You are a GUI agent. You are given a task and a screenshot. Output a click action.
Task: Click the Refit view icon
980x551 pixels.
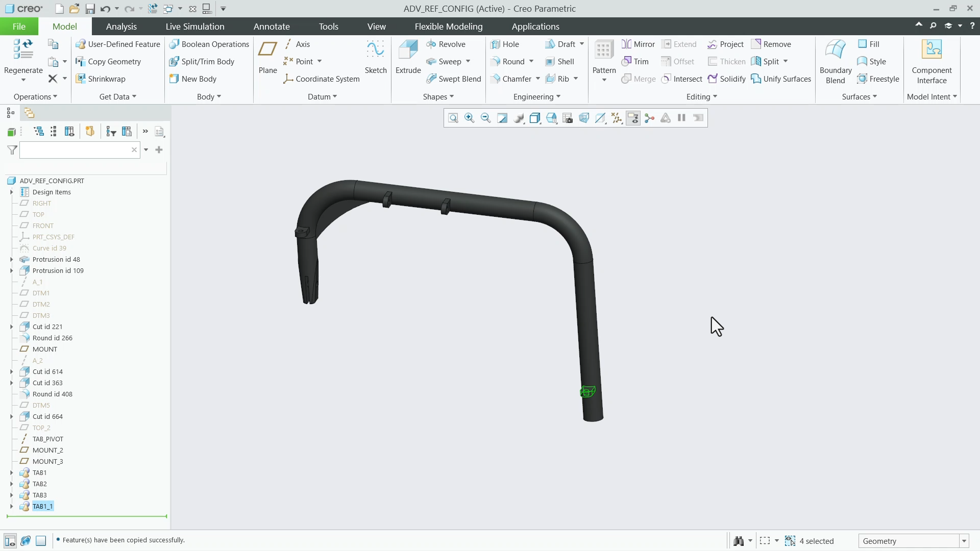(453, 118)
